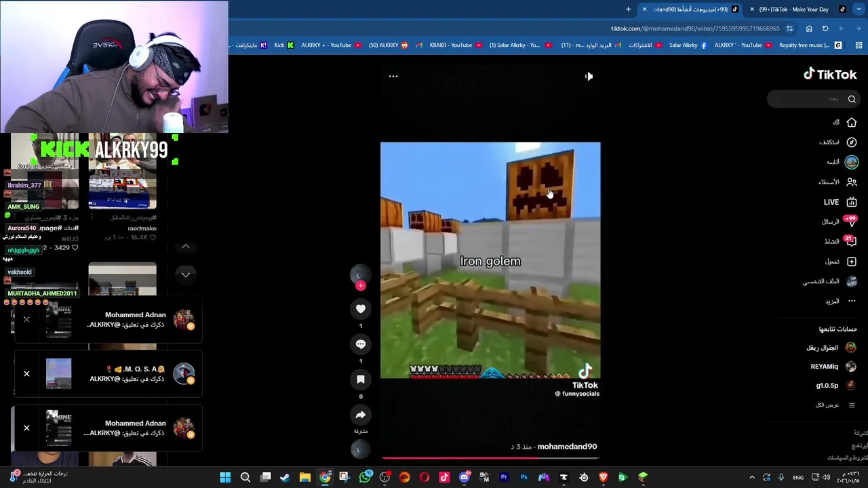Click the address bar URL
The image size is (868, 488).
(x=695, y=28)
